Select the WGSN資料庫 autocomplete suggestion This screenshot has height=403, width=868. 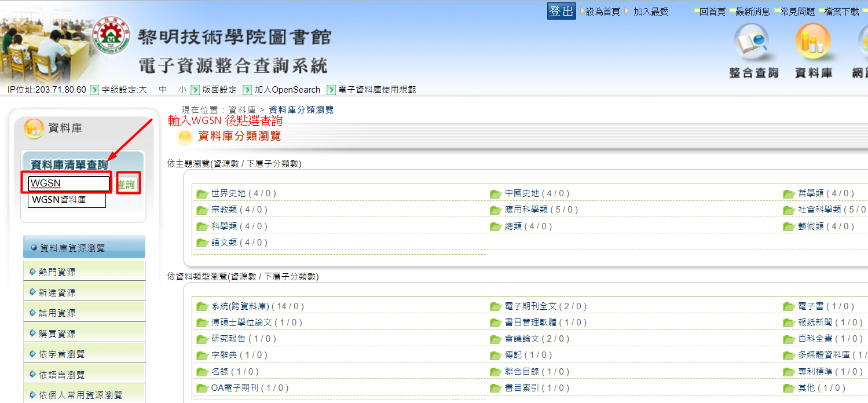point(67,200)
